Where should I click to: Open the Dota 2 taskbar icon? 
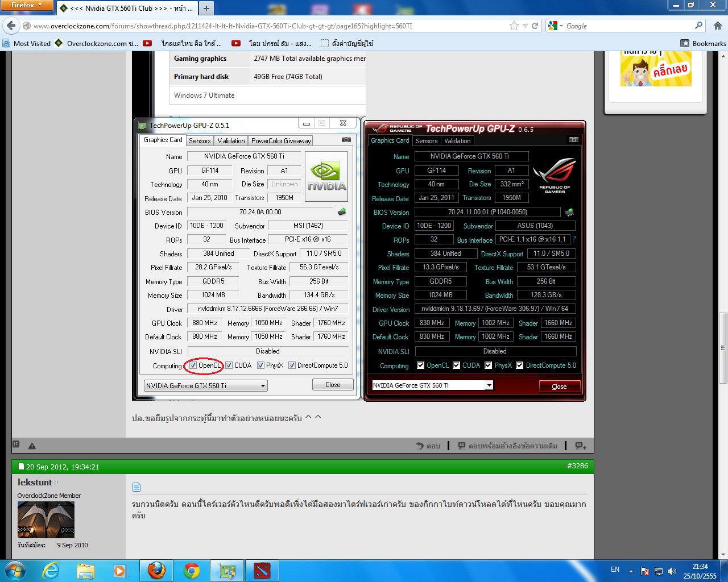tap(262, 571)
